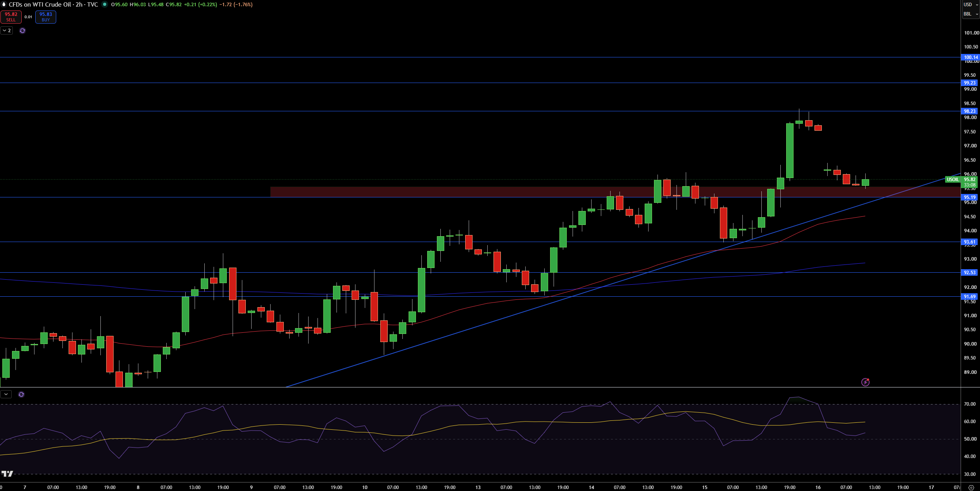Click the date label 16 on time axis
This screenshot has width=980, height=491.
coord(818,488)
